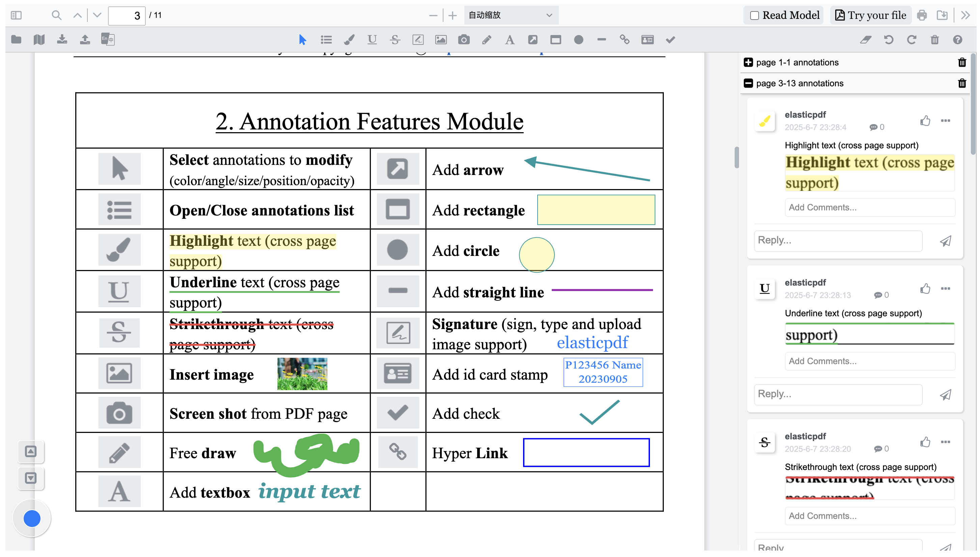The height and width of the screenshot is (557, 980).
Task: Select the arrow annotation tool
Action: point(533,39)
